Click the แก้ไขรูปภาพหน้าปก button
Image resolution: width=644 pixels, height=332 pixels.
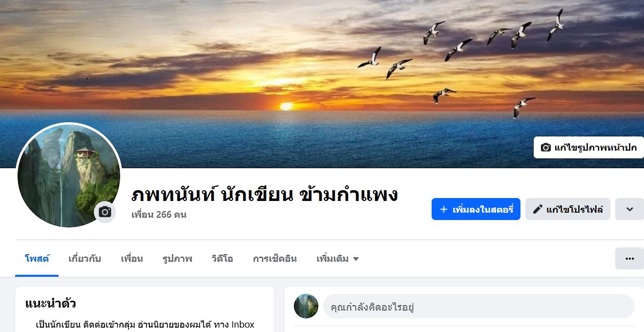[589, 148]
